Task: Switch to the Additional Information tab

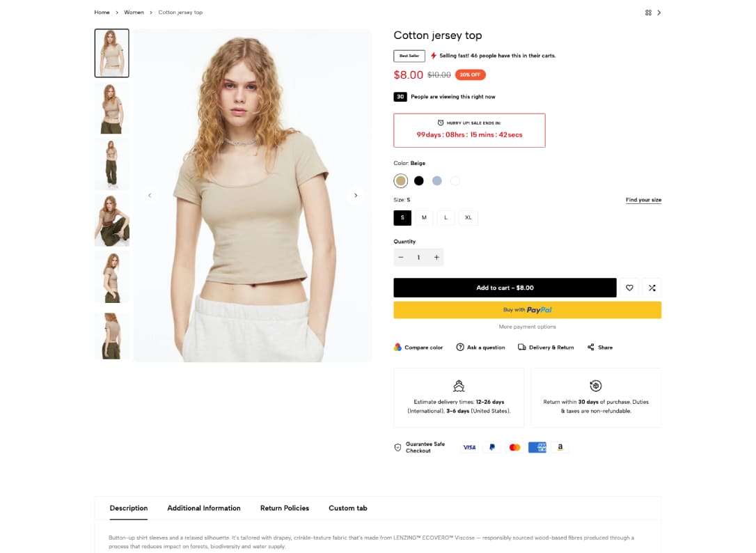Action: pos(204,508)
